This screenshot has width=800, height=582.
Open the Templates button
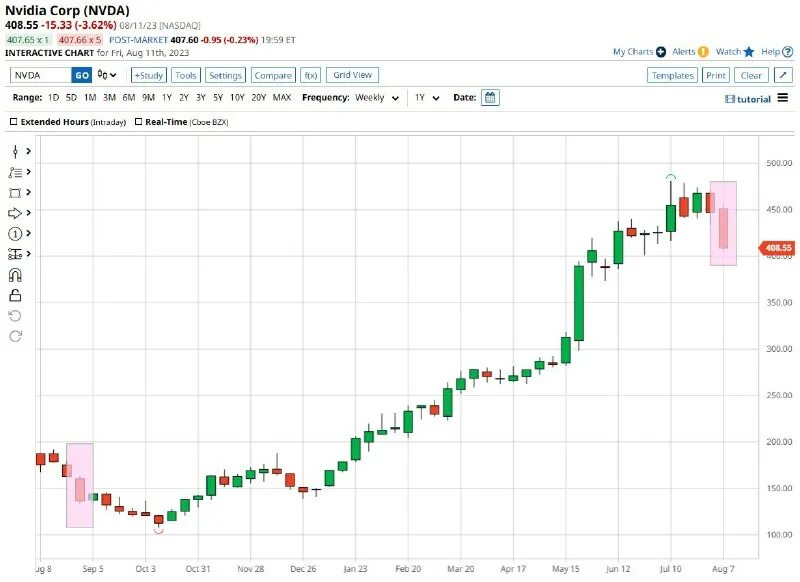pyautogui.click(x=672, y=75)
